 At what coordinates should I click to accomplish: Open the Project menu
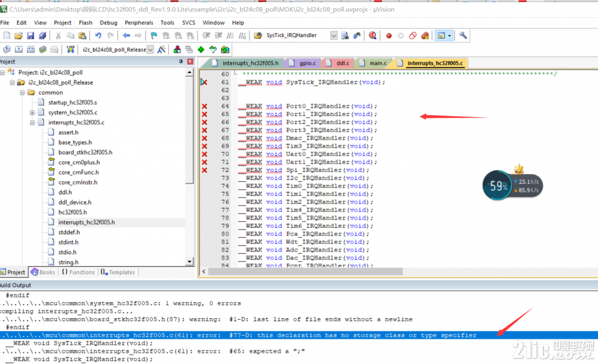click(x=63, y=23)
